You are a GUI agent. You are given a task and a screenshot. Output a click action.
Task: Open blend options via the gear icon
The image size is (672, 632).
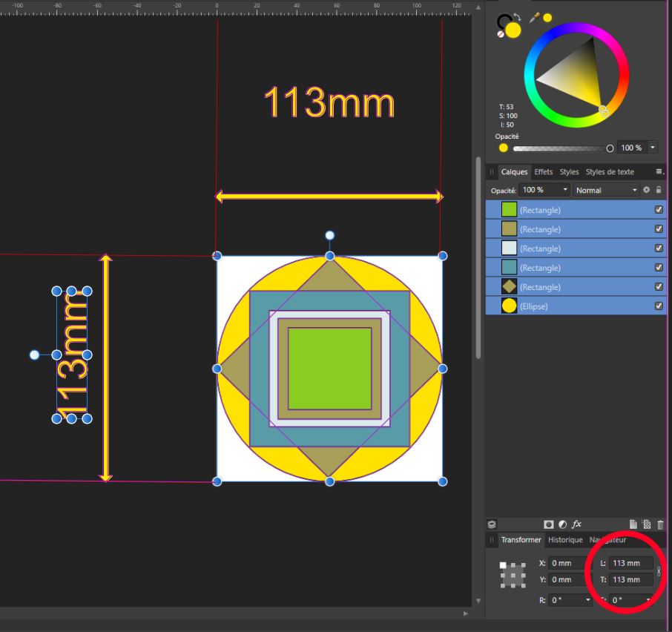[646, 189]
